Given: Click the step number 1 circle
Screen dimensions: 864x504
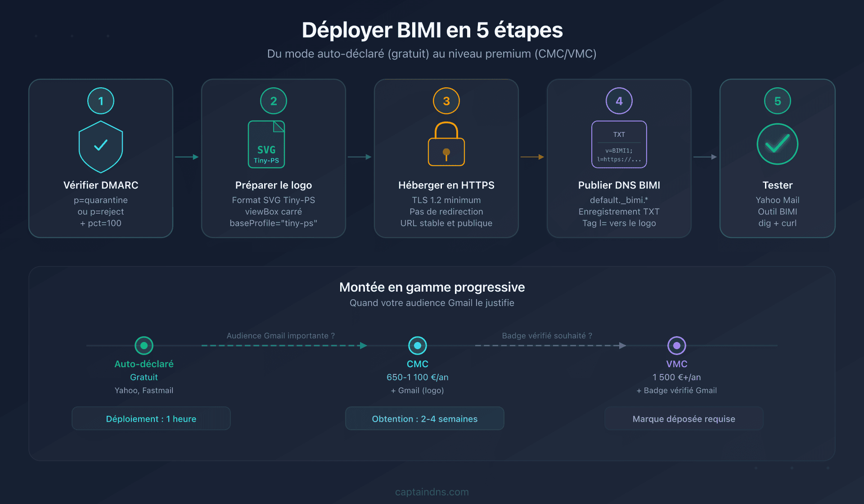Looking at the screenshot, I should [x=101, y=101].
